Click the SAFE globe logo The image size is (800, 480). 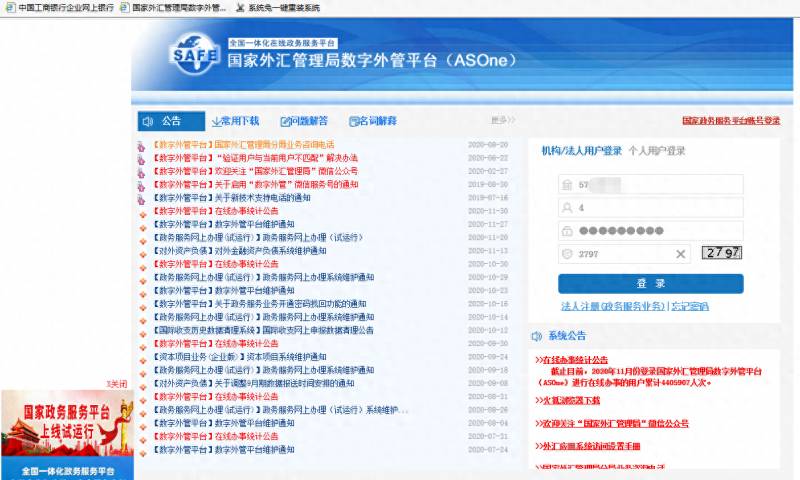point(194,55)
